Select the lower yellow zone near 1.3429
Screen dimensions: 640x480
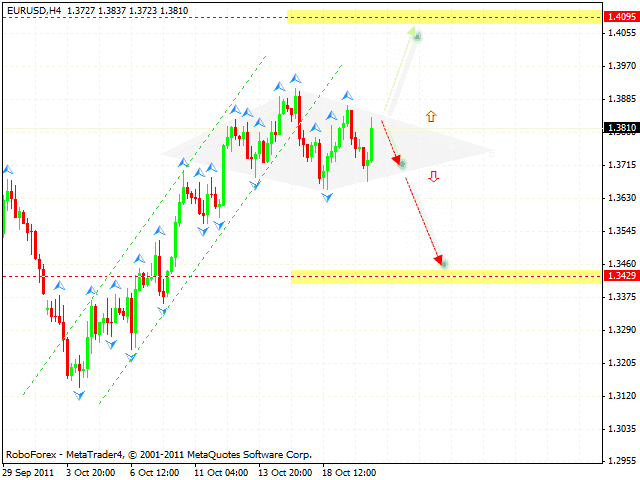click(447, 277)
